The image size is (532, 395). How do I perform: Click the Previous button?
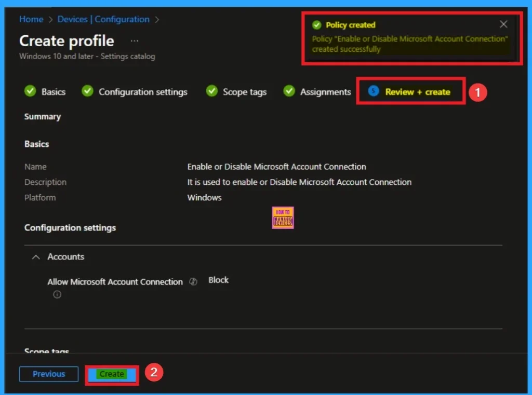(49, 374)
